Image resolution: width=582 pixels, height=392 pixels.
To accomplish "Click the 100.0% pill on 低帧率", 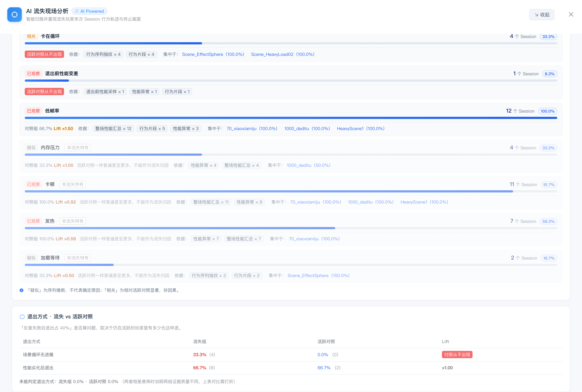I will [547, 111].
